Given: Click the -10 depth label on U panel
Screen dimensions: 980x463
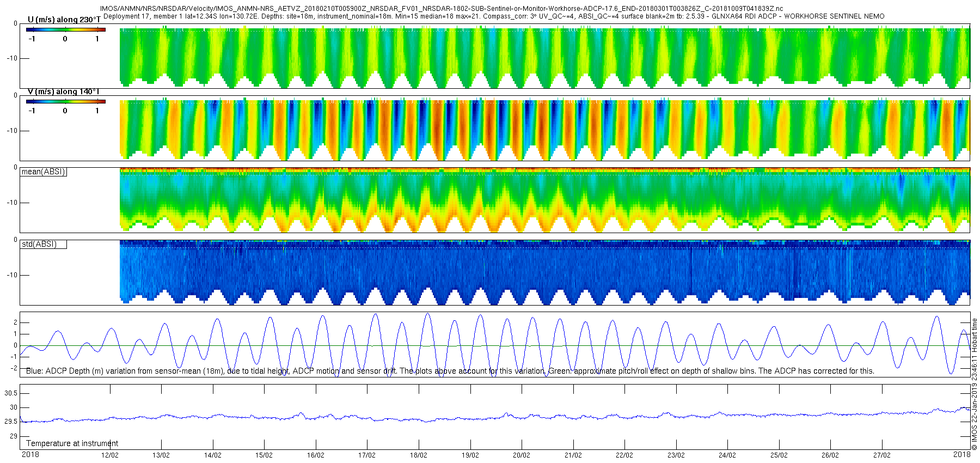Looking at the screenshot, I should pos(11,58).
